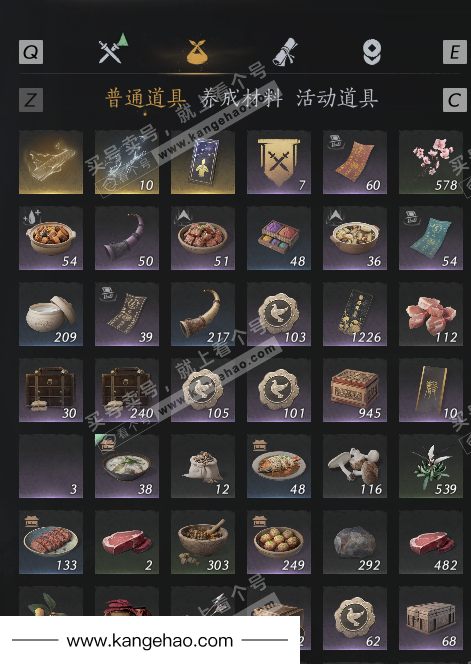Choose the crossed swords banner item with 7
Image resolution: width=471 pixels, height=664 pixels.
click(x=279, y=162)
